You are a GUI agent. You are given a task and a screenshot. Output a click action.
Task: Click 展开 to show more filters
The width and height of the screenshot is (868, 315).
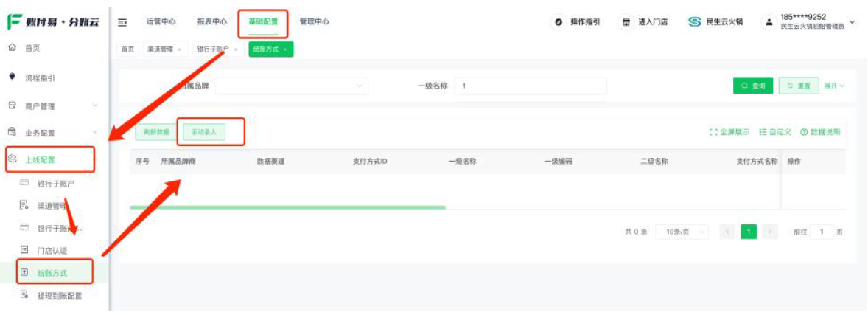point(834,86)
